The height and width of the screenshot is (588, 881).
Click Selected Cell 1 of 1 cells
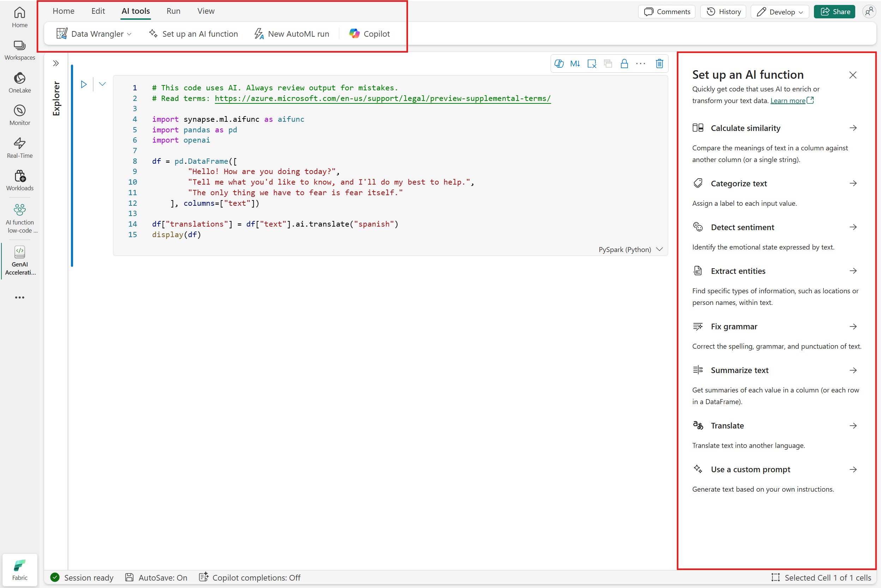pyautogui.click(x=821, y=578)
